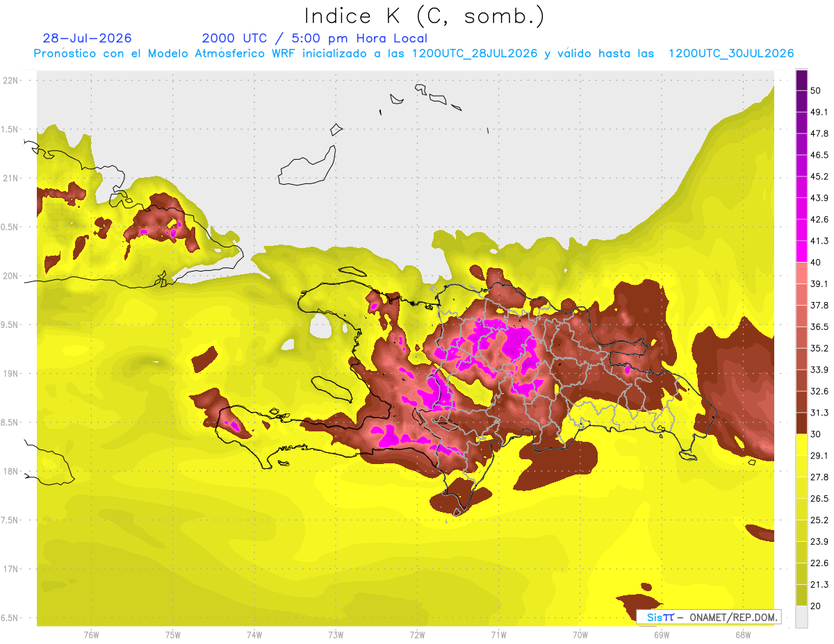834x644 pixels.
Task: Click the '42.6' legend value
Action: click(x=819, y=220)
